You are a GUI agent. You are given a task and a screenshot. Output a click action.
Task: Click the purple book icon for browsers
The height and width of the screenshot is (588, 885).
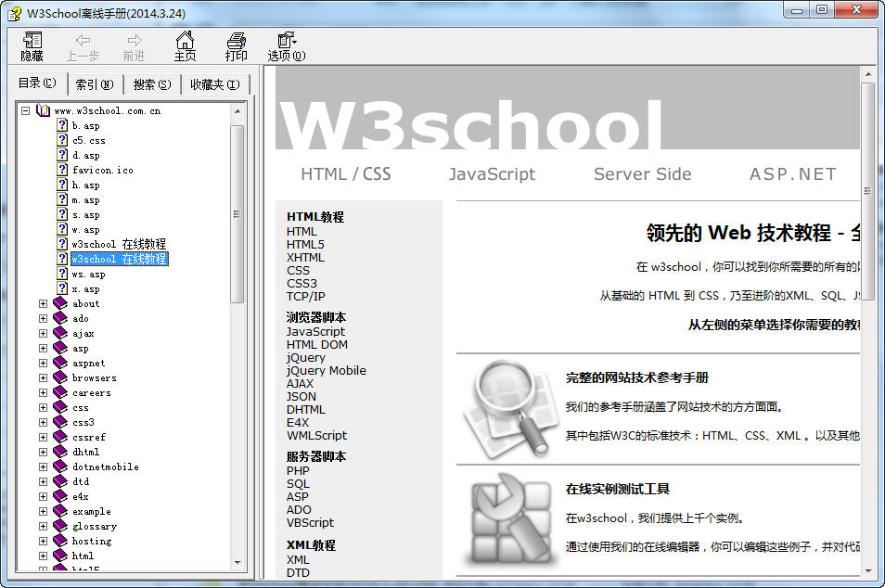60,377
